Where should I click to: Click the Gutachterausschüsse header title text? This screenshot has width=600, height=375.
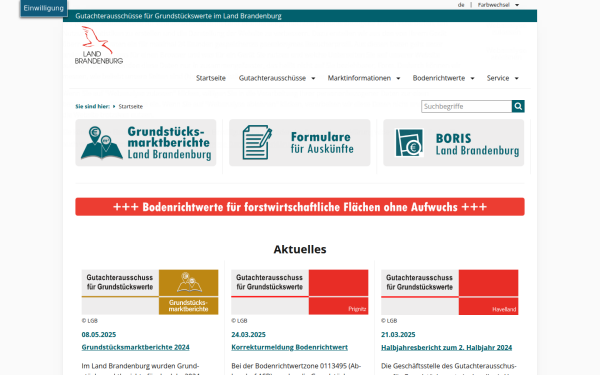(178, 16)
